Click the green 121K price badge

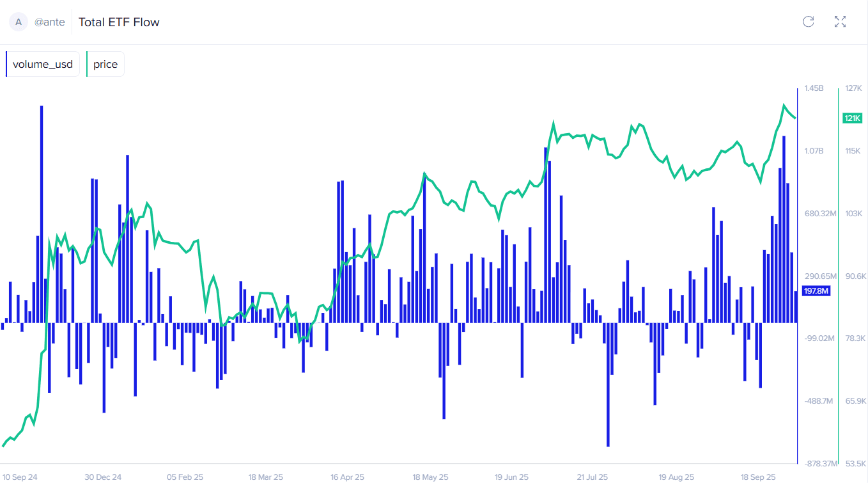[853, 118]
